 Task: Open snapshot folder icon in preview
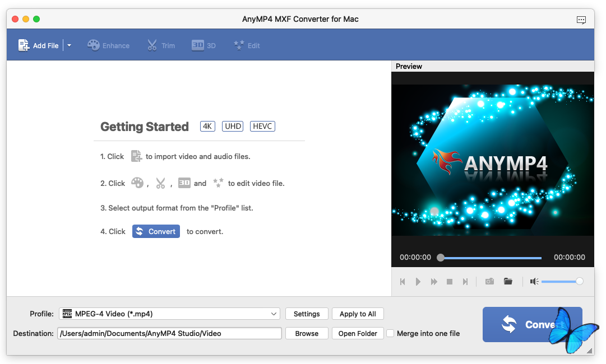coord(508,282)
